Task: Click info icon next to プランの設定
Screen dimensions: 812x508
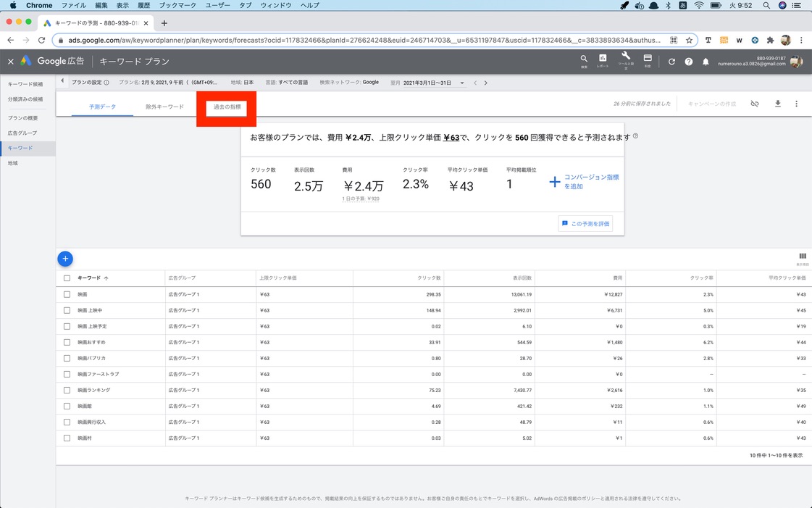Action: [x=106, y=83]
